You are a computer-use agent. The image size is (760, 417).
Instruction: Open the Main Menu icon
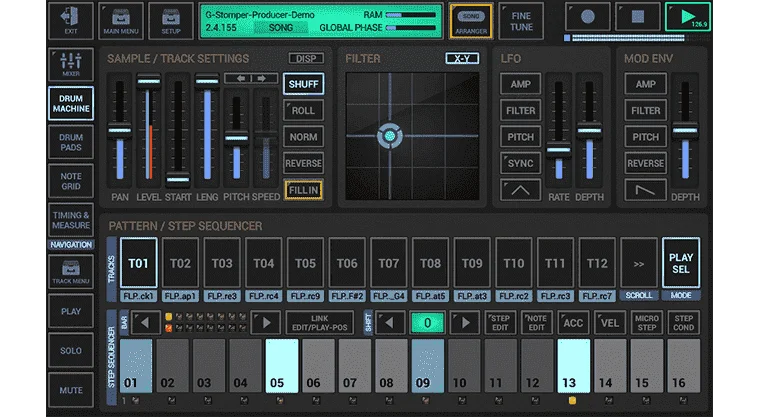coord(121,21)
